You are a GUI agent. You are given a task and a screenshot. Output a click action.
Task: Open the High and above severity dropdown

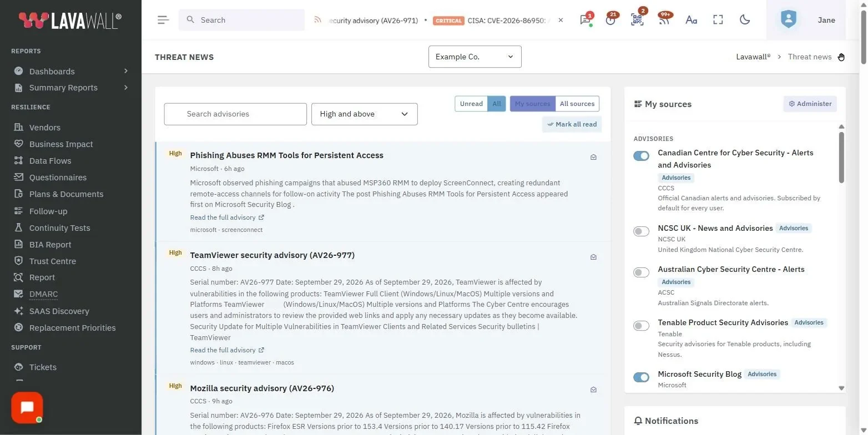[x=364, y=114]
